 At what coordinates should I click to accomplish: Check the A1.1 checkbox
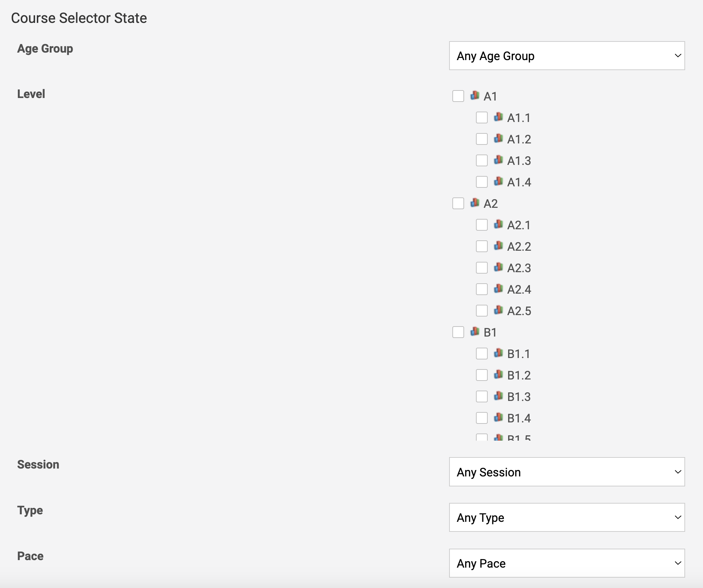click(482, 118)
